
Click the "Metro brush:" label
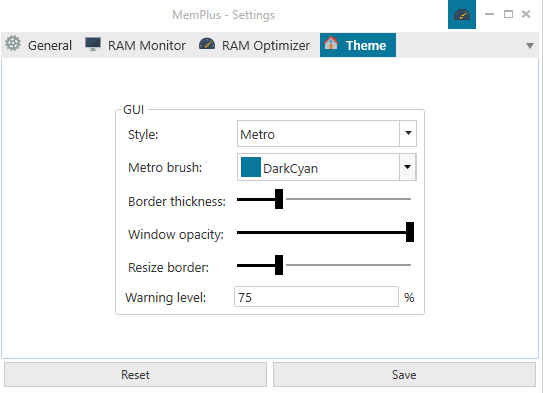[165, 168]
